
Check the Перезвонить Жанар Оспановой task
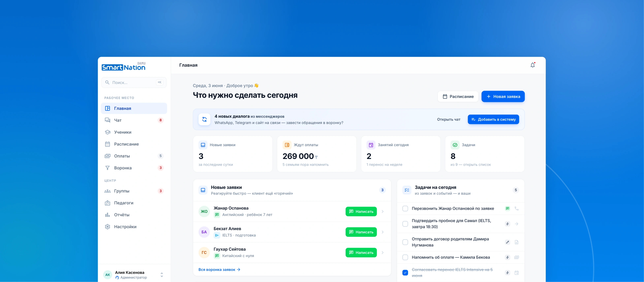coord(405,208)
